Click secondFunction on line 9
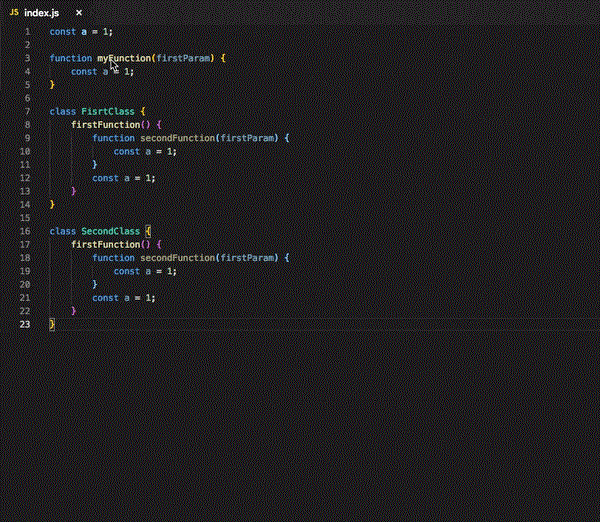 point(178,138)
